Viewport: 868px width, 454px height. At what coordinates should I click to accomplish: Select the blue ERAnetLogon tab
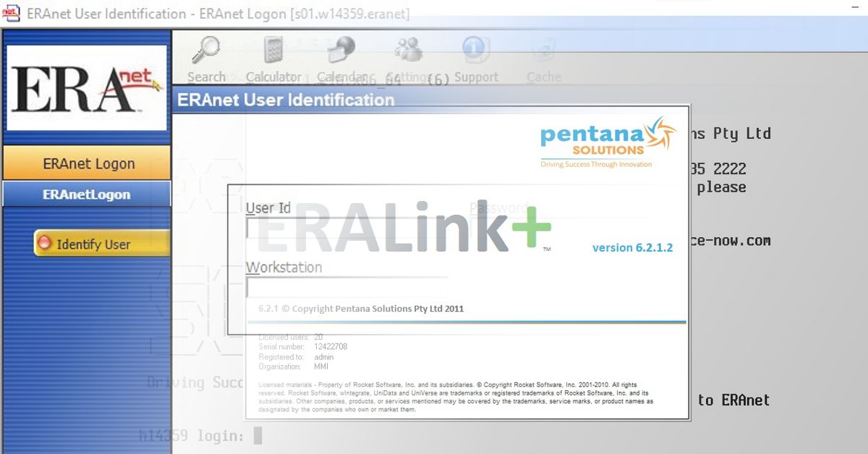tap(87, 193)
